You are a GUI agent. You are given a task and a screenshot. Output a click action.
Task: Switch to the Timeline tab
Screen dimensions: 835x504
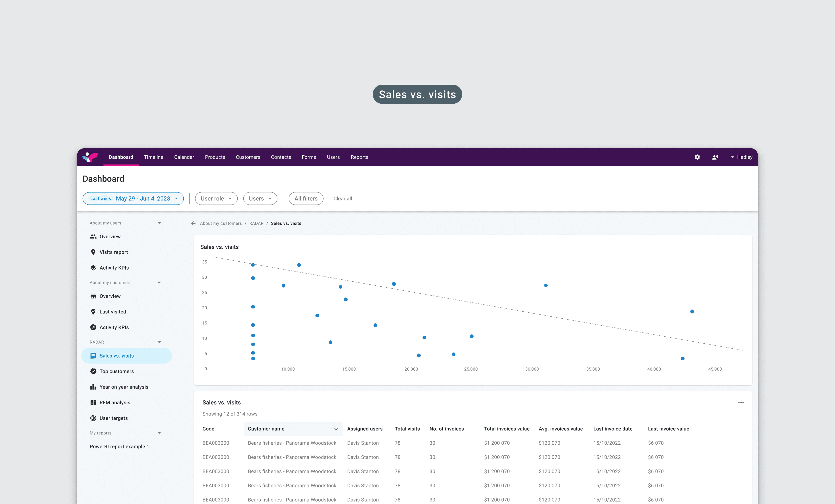(x=153, y=157)
